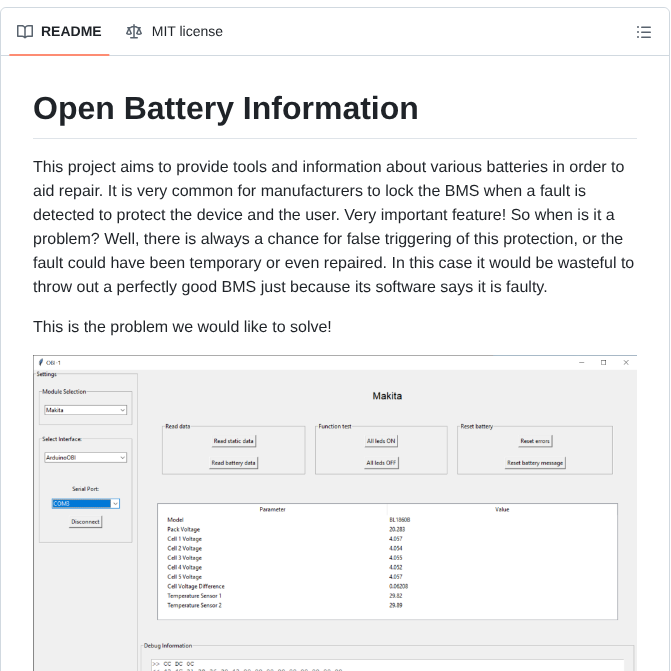The height and width of the screenshot is (671, 671).
Task: Click the Parameter column header
Action: coord(273,510)
